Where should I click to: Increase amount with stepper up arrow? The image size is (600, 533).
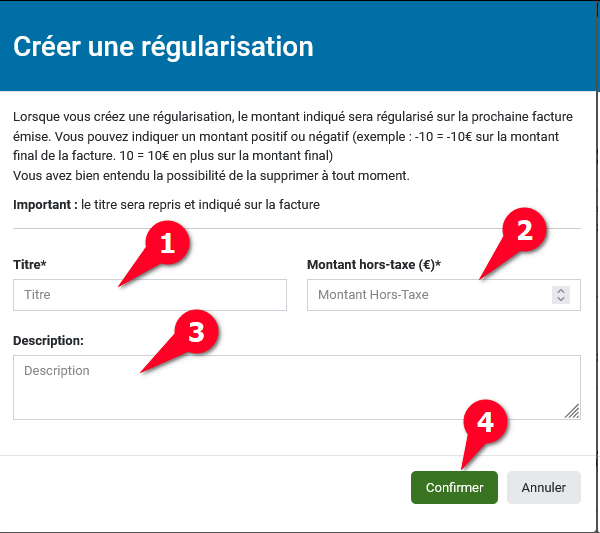click(561, 290)
